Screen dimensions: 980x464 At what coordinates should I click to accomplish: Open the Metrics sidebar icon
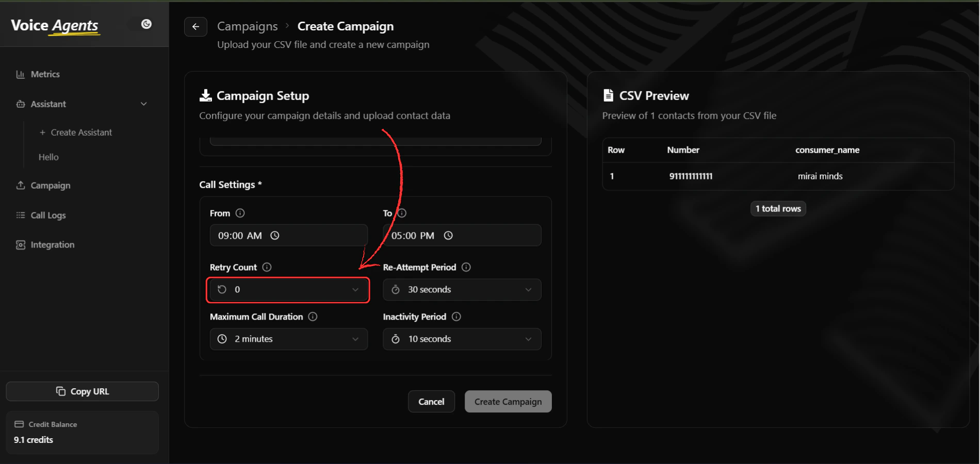20,74
